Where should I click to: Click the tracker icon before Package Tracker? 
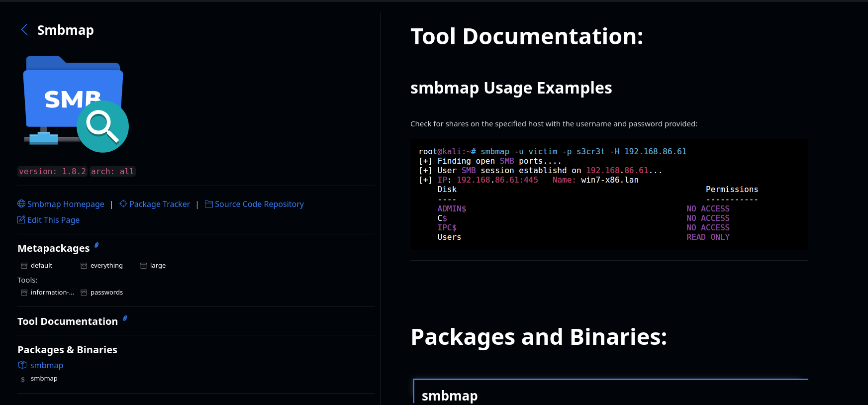[x=123, y=203]
